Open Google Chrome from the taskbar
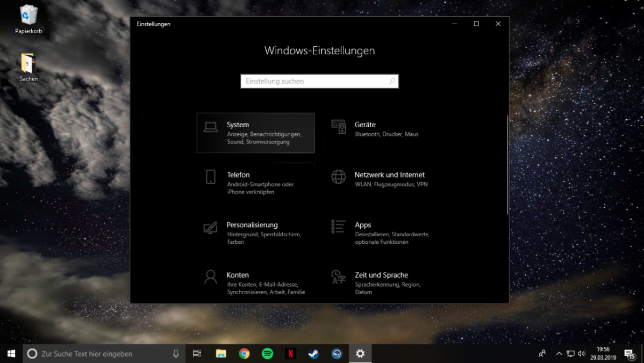 pyautogui.click(x=245, y=353)
